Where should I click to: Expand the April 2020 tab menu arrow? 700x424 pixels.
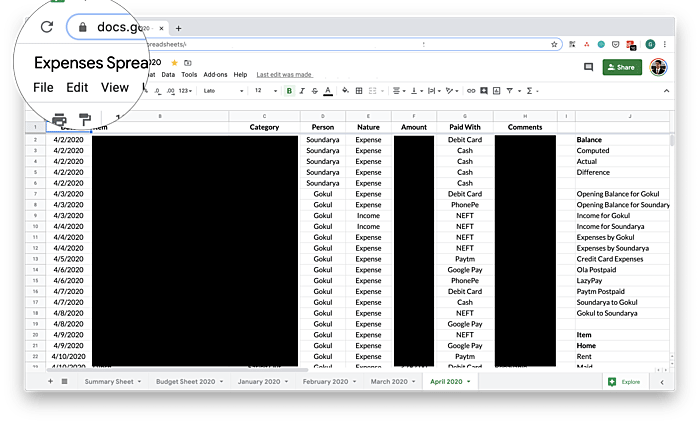(x=469, y=382)
